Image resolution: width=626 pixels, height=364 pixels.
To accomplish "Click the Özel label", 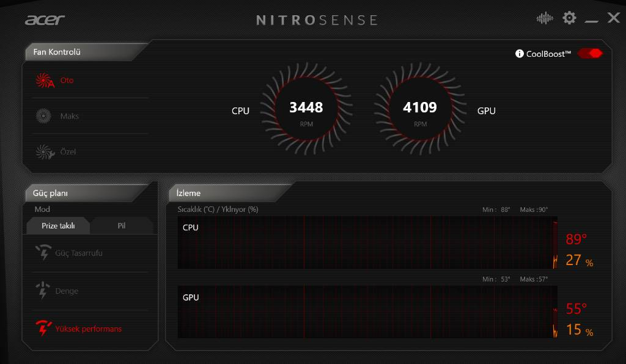I will 68,151.
